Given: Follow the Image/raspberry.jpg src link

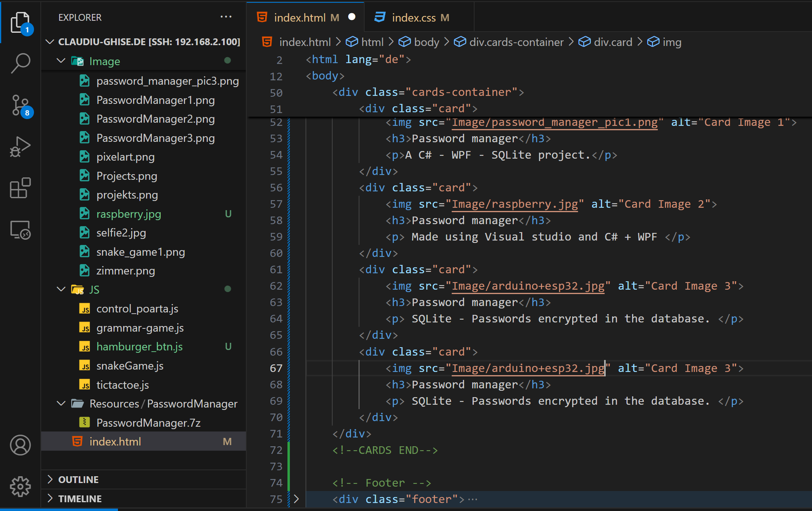Looking at the screenshot, I should [x=515, y=204].
